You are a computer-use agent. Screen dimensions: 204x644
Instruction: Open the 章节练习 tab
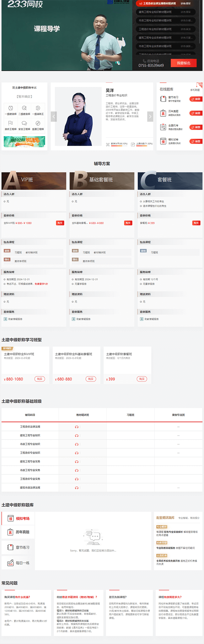click(18, 547)
